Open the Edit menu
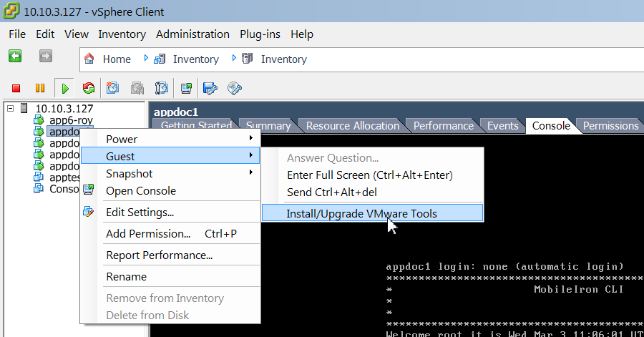The width and height of the screenshot is (644, 337). (45, 34)
